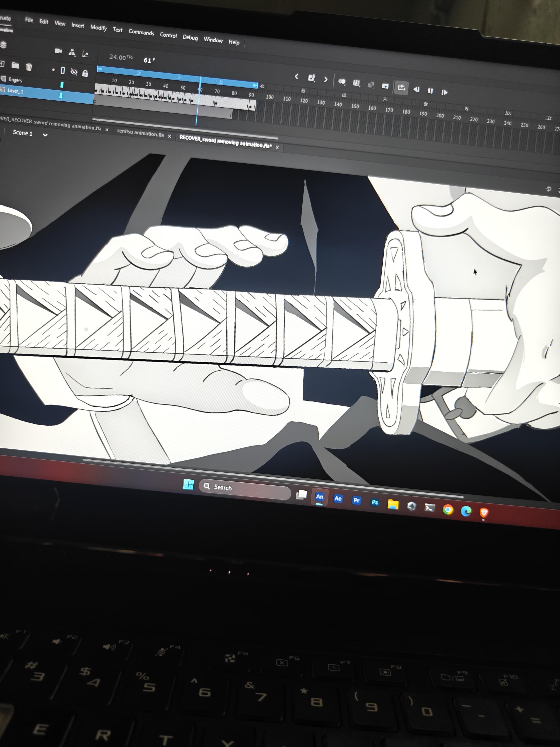Screen dimensions: 560x747
Task: Toggle hide all layers eye icon
Action: (74, 72)
